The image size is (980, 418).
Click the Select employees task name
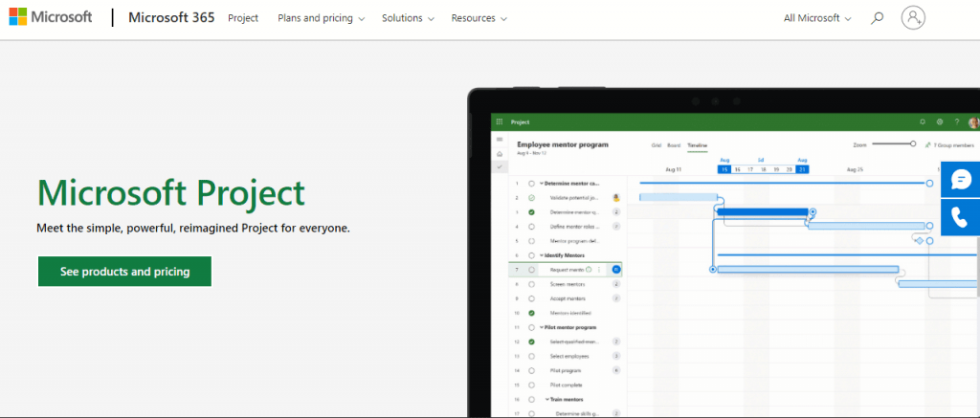[569, 356]
